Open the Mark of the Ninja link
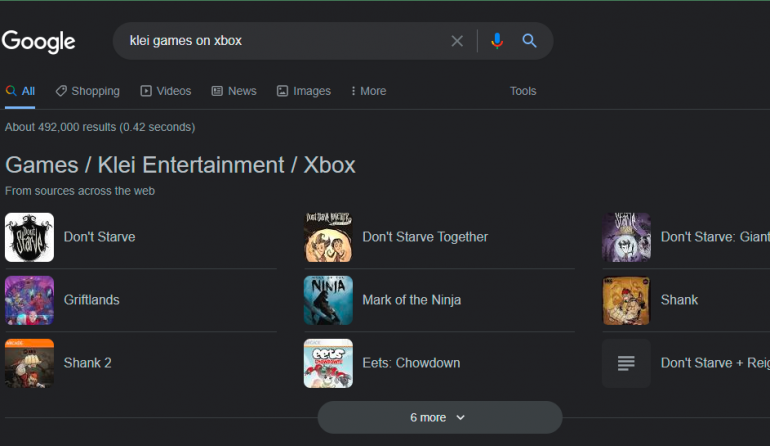This screenshot has width=770, height=446. 412,300
